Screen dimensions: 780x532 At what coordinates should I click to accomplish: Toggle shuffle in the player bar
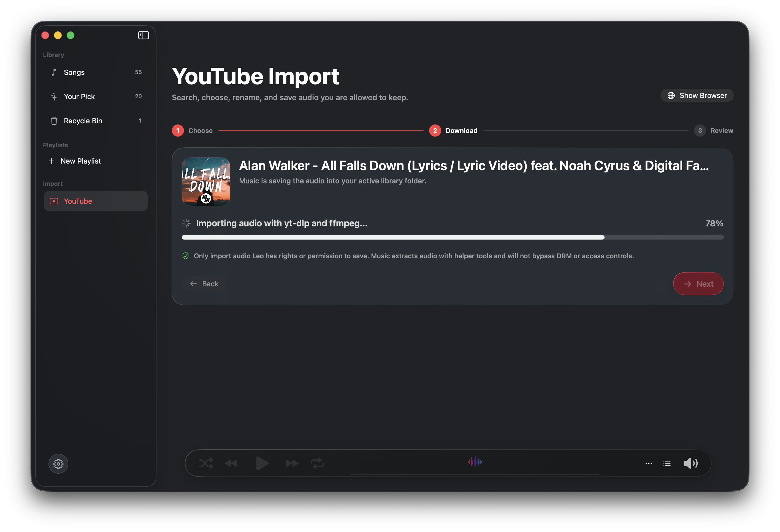click(206, 463)
